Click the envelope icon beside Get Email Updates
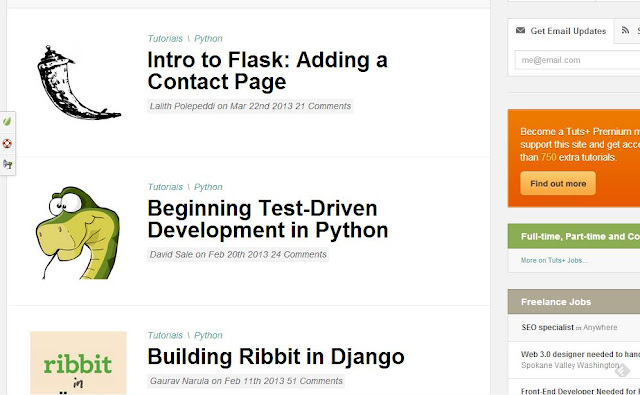 520,30
